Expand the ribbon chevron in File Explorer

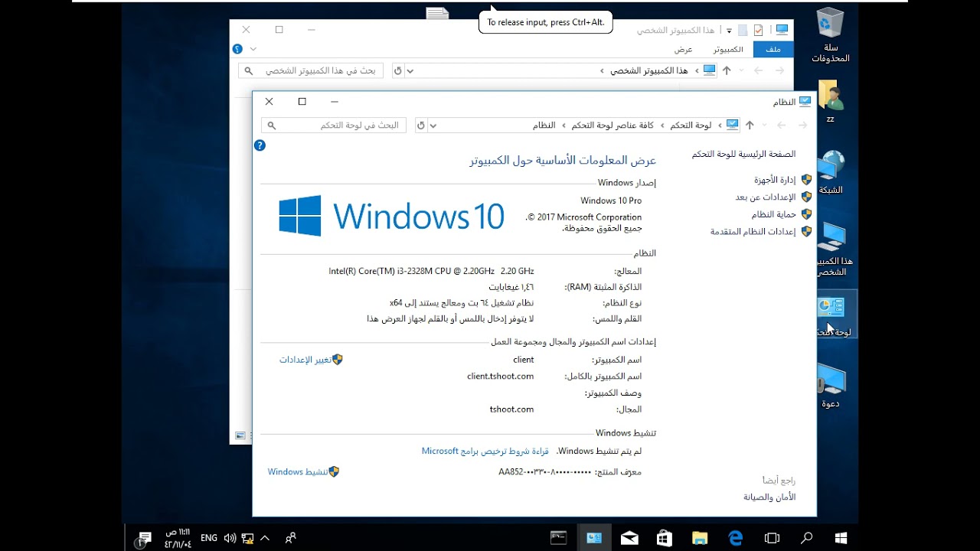coord(253,49)
